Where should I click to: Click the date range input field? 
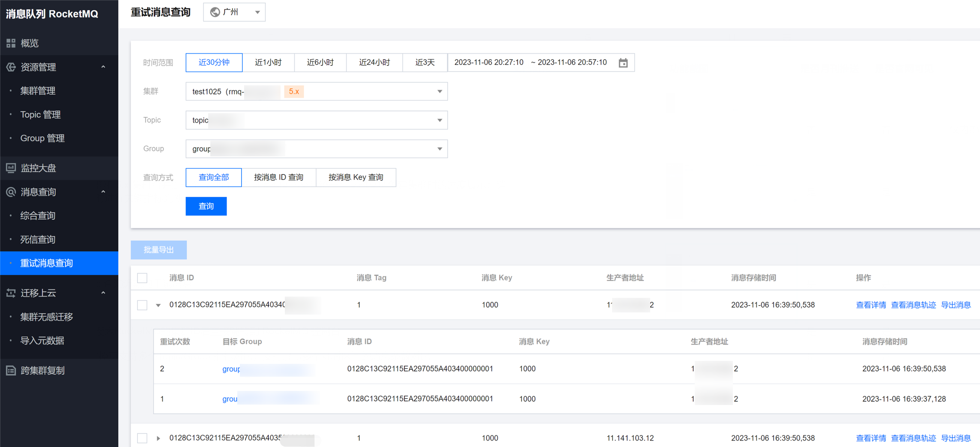[541, 63]
